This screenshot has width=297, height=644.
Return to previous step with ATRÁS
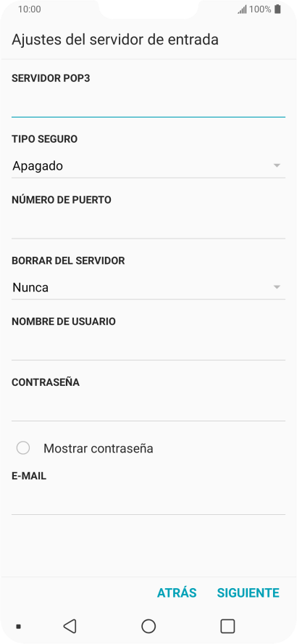(x=177, y=593)
